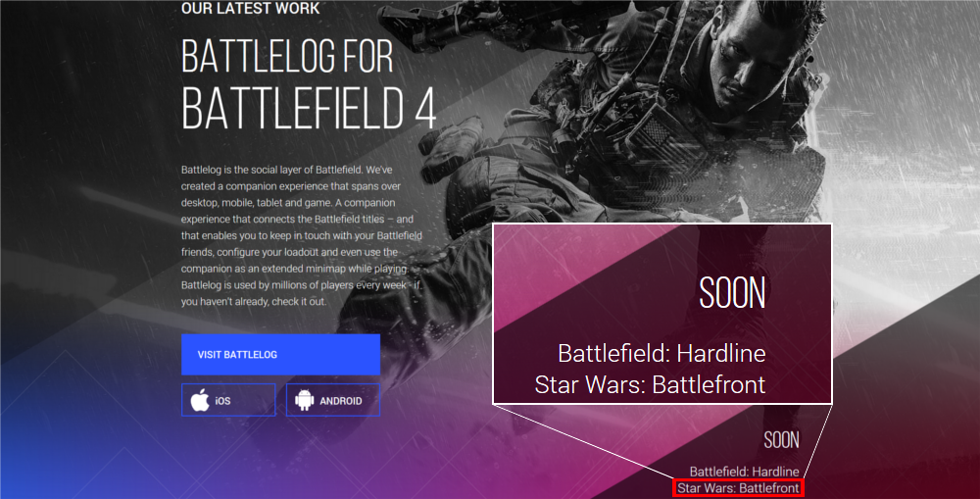This screenshot has height=499, width=980.
Task: Select the iOS label text
Action: pyautogui.click(x=222, y=401)
